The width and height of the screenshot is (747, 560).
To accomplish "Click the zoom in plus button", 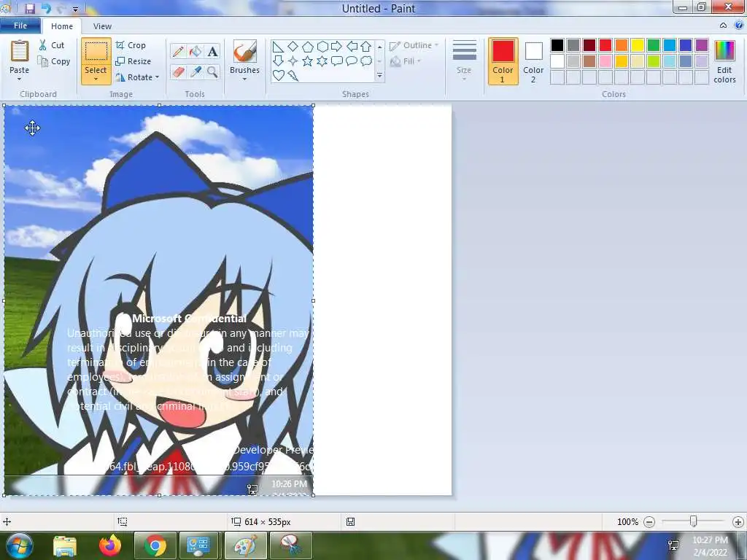I will pyautogui.click(x=738, y=522).
